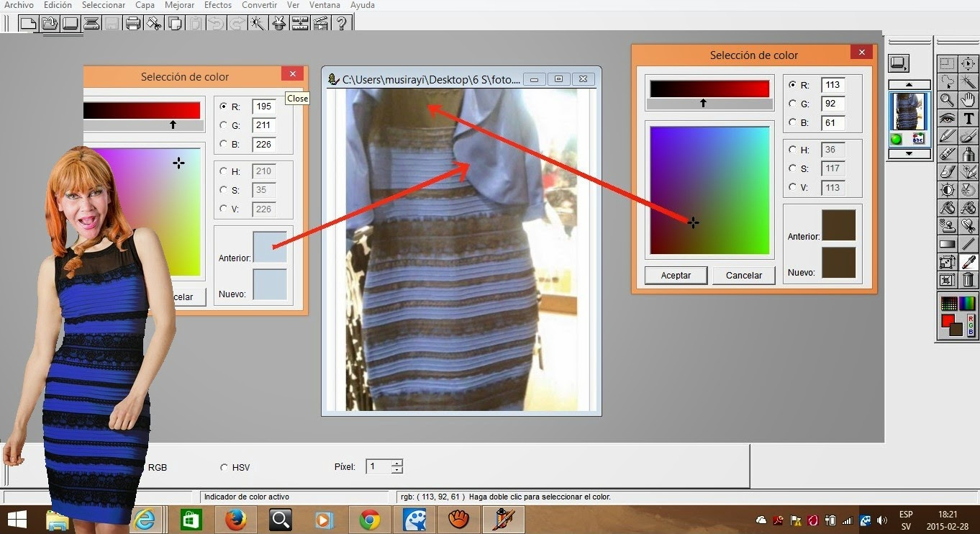This screenshot has height=534, width=980.
Task: Select the rectangular marquee selection tool
Action: pos(948,64)
